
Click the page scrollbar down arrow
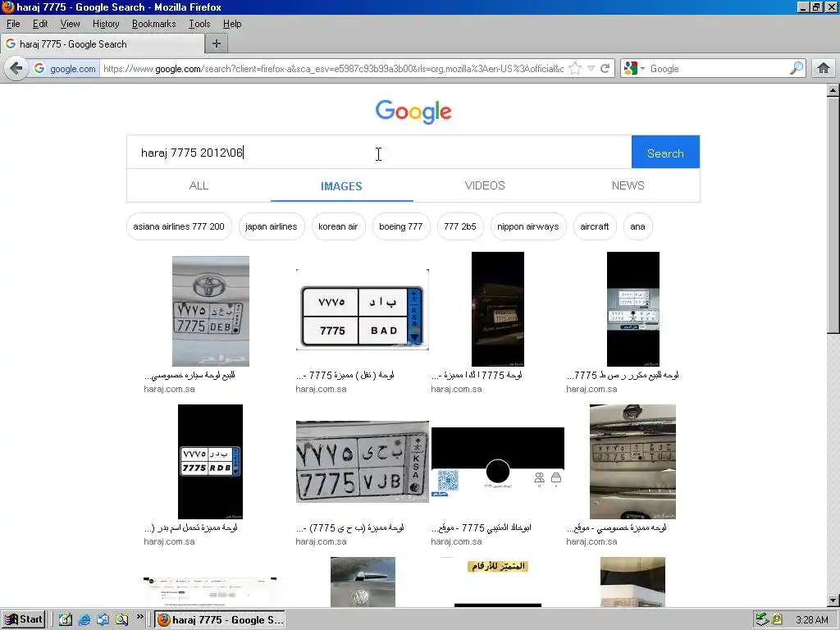[833, 600]
